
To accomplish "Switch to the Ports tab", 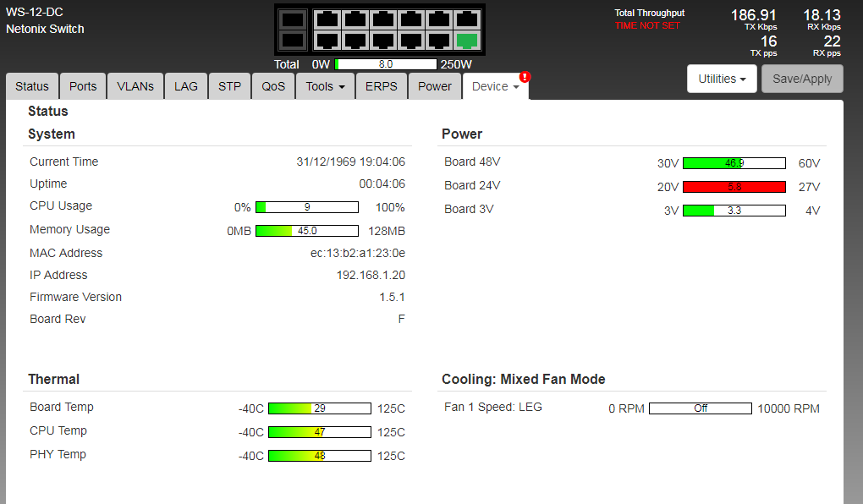I will click(83, 86).
